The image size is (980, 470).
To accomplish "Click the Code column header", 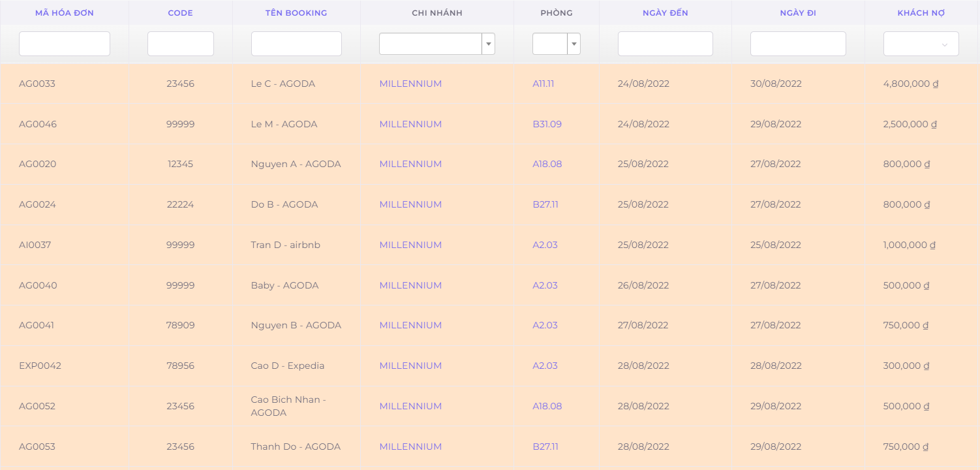I will 180,13.
